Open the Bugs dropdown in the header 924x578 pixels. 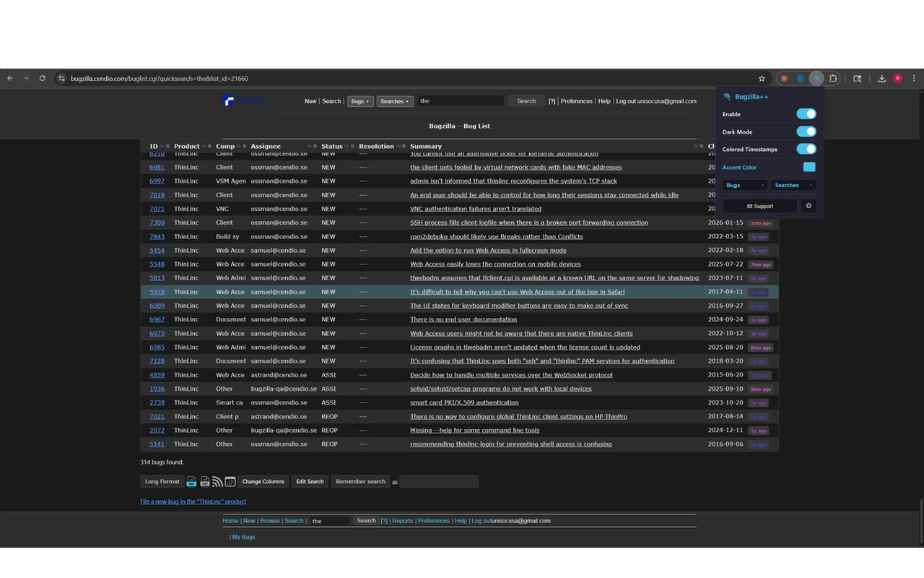pos(360,101)
